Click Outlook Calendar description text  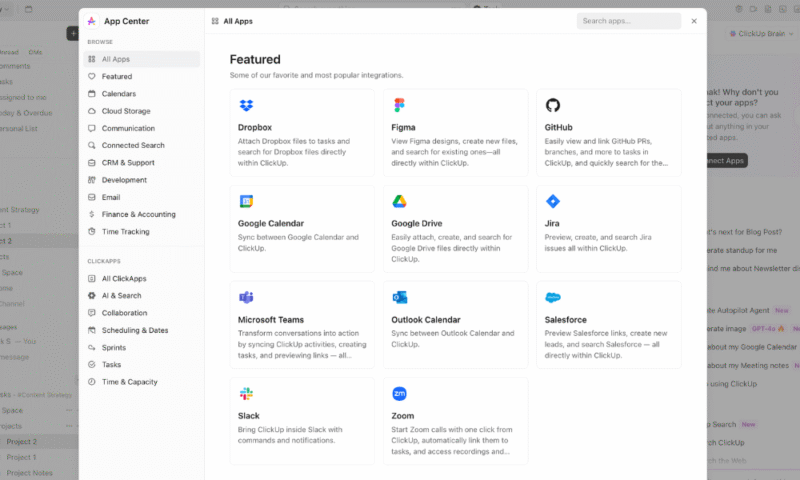pyautogui.click(x=453, y=339)
